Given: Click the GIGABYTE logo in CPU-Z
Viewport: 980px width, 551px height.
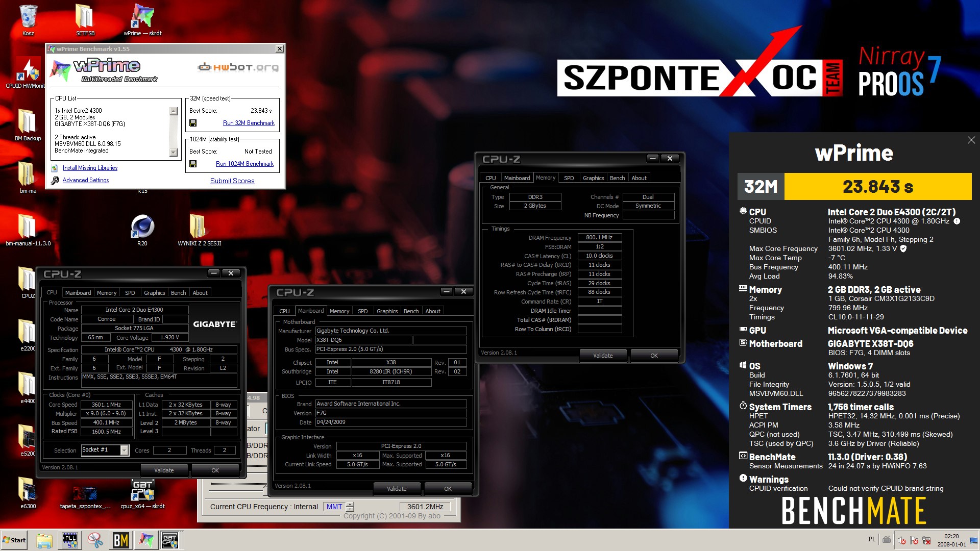Looking at the screenshot, I should [x=214, y=324].
